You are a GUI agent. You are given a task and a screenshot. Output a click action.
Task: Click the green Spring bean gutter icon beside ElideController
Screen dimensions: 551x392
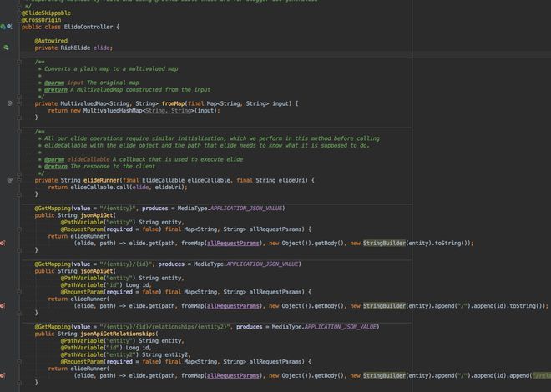pyautogui.click(x=3, y=27)
